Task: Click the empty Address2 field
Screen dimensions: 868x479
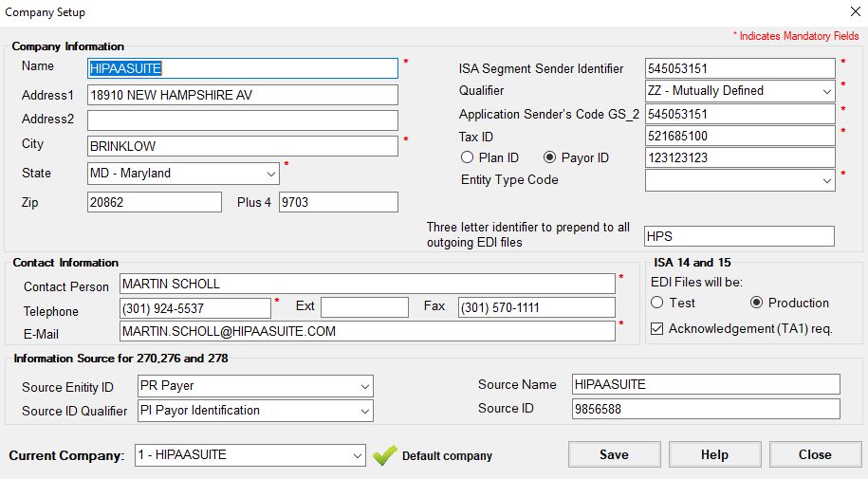Action: coord(243,120)
